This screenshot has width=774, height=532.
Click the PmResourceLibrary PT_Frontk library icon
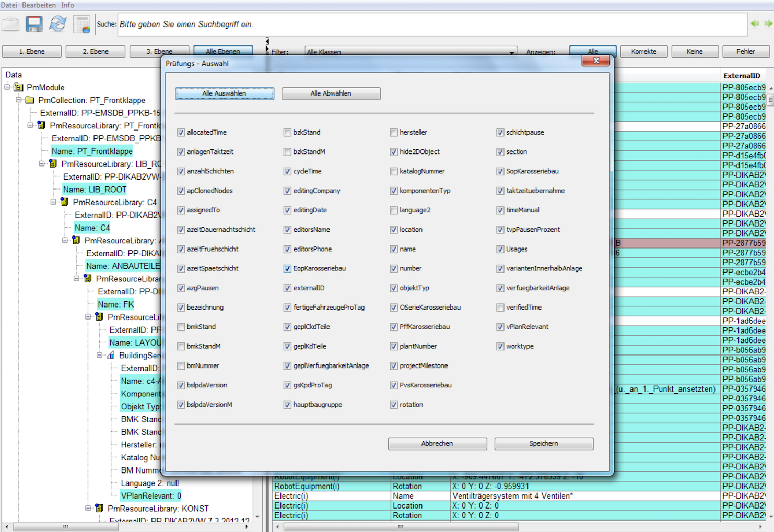pos(41,125)
